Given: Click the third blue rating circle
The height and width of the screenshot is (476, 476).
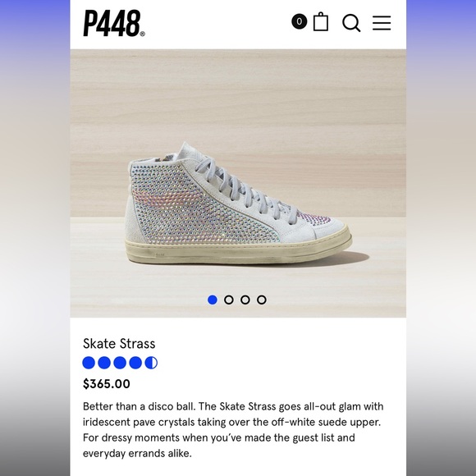Looking at the screenshot, I should click(x=120, y=363).
